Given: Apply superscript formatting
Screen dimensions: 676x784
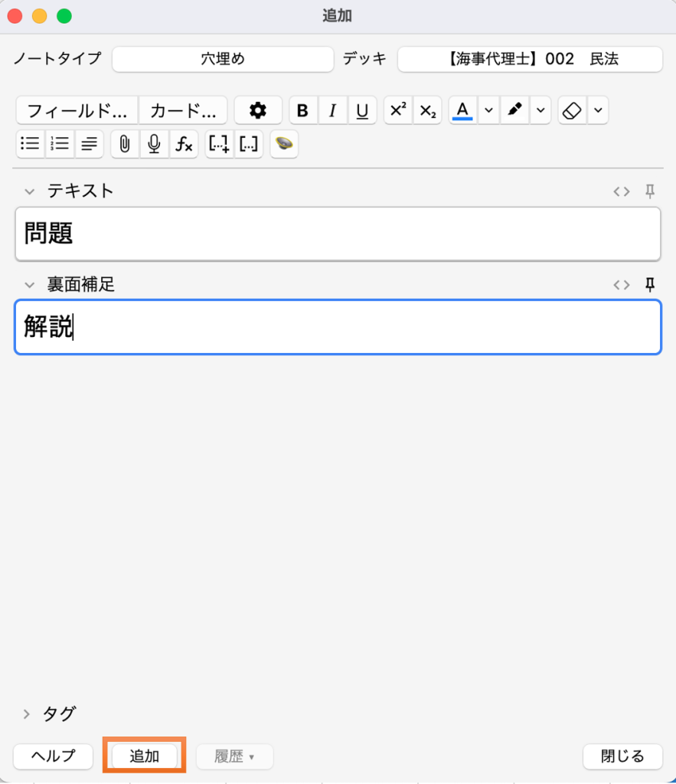Looking at the screenshot, I should [x=397, y=111].
